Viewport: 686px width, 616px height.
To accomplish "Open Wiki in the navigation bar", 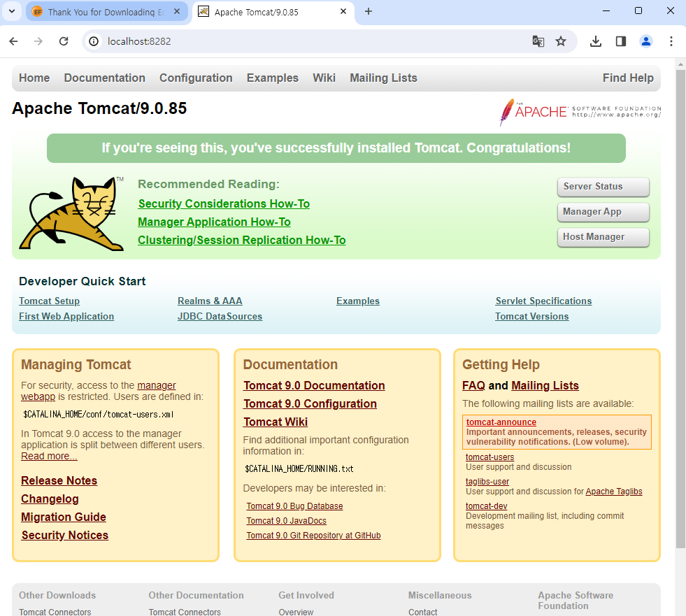I will (324, 78).
